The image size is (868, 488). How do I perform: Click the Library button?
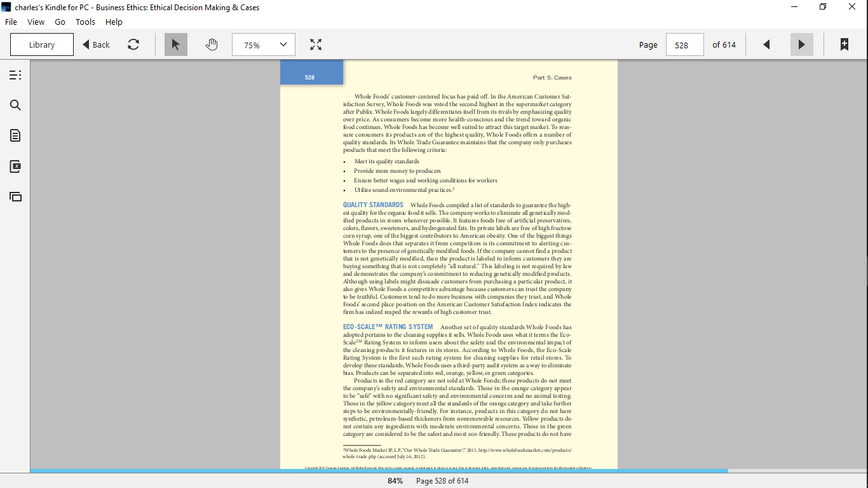[x=42, y=44]
